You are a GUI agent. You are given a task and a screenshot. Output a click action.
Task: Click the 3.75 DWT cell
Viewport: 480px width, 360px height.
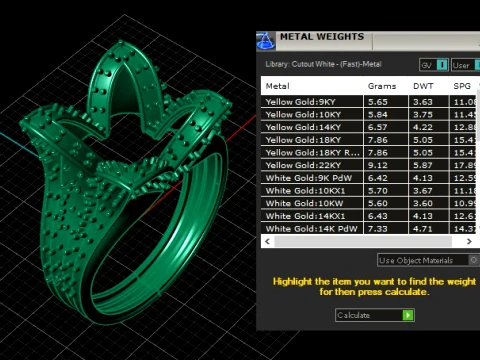429,114
